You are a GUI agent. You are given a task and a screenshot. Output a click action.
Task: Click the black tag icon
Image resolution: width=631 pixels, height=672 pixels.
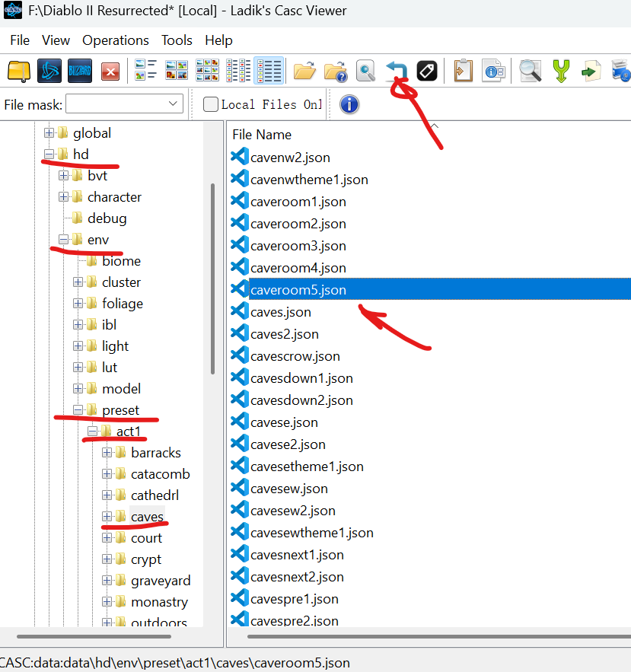pyautogui.click(x=427, y=71)
